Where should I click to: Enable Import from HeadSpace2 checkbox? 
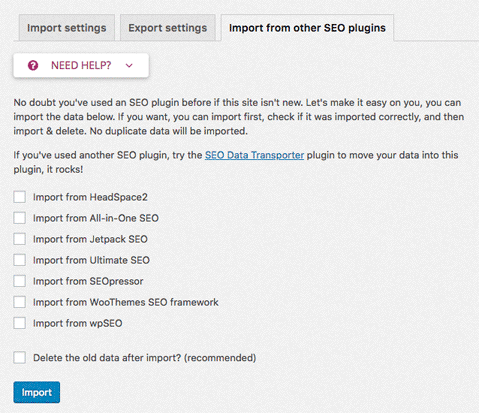coord(20,197)
